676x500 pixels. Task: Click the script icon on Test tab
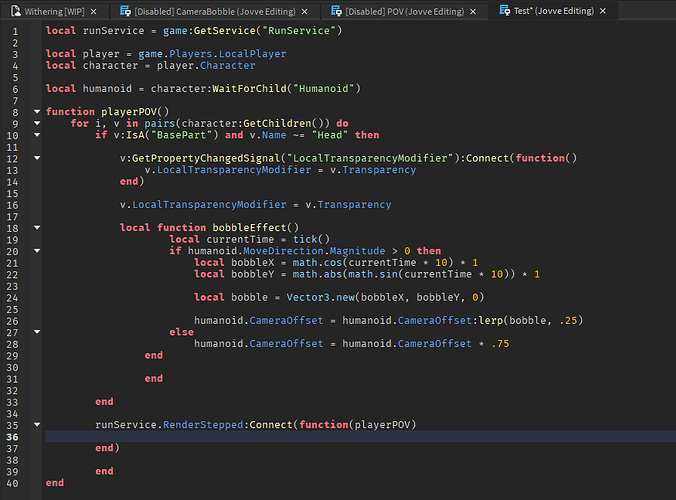click(504, 10)
